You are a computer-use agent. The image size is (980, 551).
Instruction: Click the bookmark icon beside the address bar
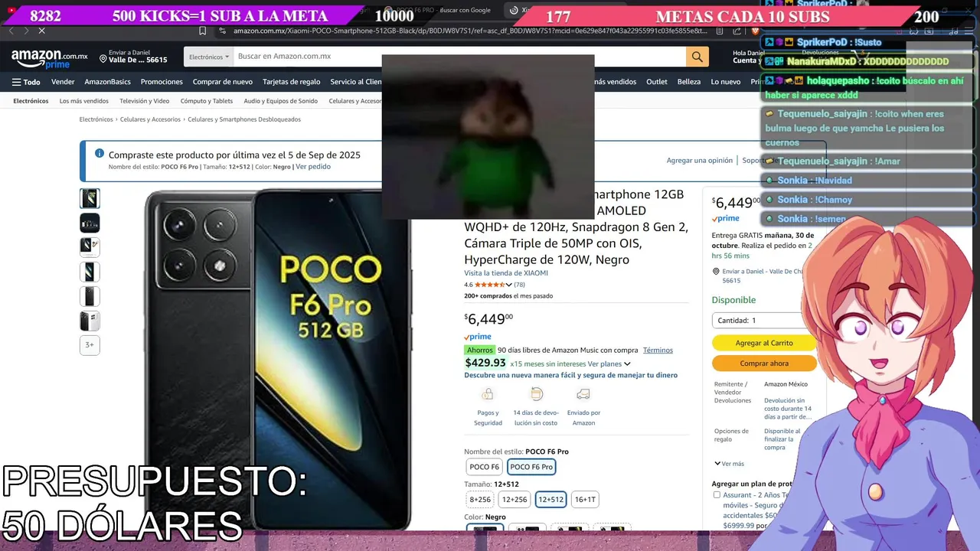(202, 31)
